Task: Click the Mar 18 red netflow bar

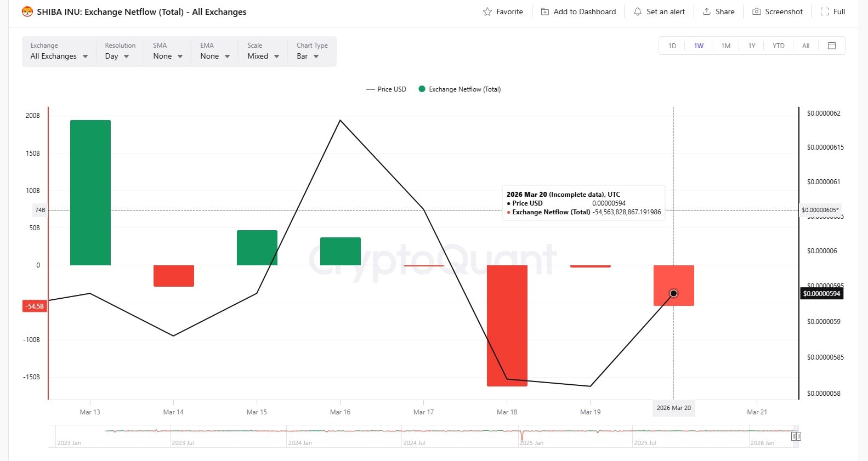Action: point(507,326)
